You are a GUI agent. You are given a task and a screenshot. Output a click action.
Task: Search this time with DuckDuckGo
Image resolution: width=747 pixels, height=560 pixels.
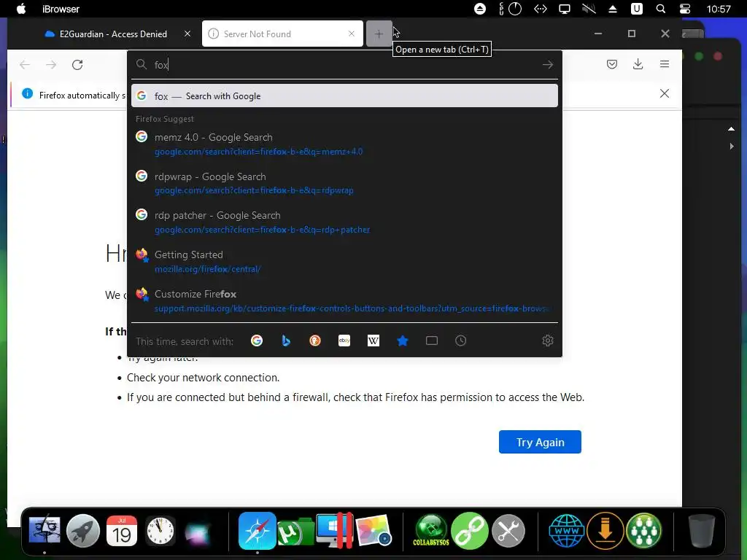pyautogui.click(x=315, y=341)
